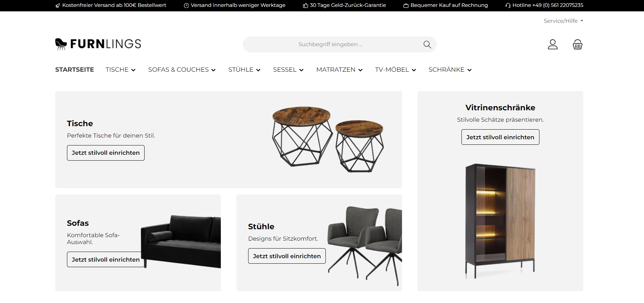This screenshot has width=644, height=303.
Task: Open the shopping basket icon
Action: click(x=577, y=44)
